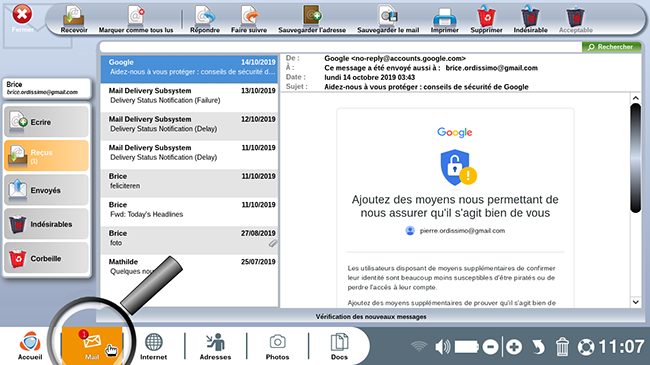The image size is (650, 365).
Task: Click the battery indicator icon
Action: click(x=467, y=346)
